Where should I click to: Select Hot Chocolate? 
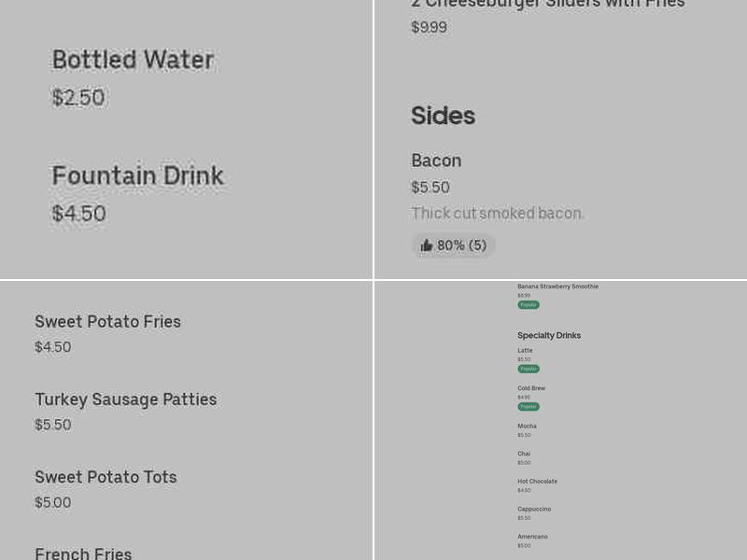pos(537,482)
